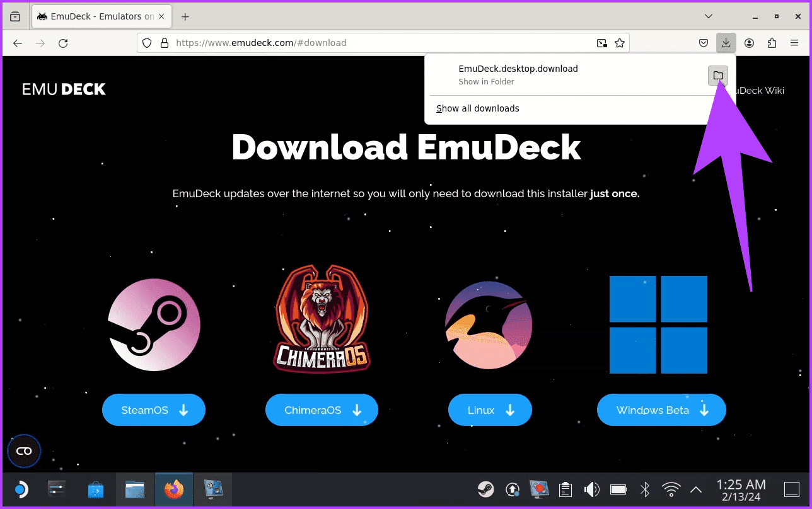This screenshot has height=509, width=812.
Task: Open a new tab with the plus button
Action: click(185, 16)
